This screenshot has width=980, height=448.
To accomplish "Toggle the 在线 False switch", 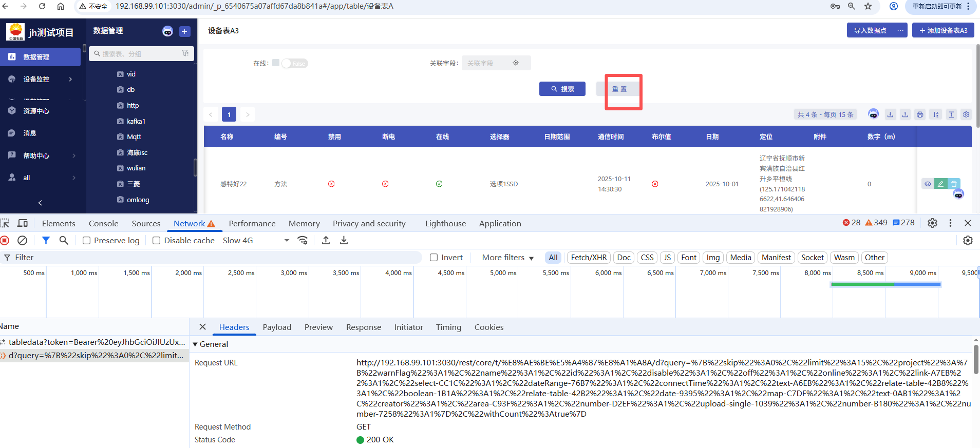I will (x=294, y=64).
